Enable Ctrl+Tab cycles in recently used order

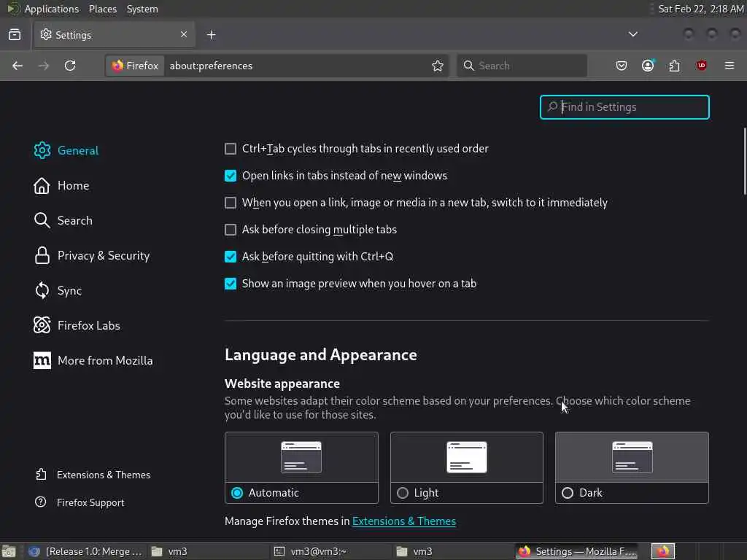230,149
